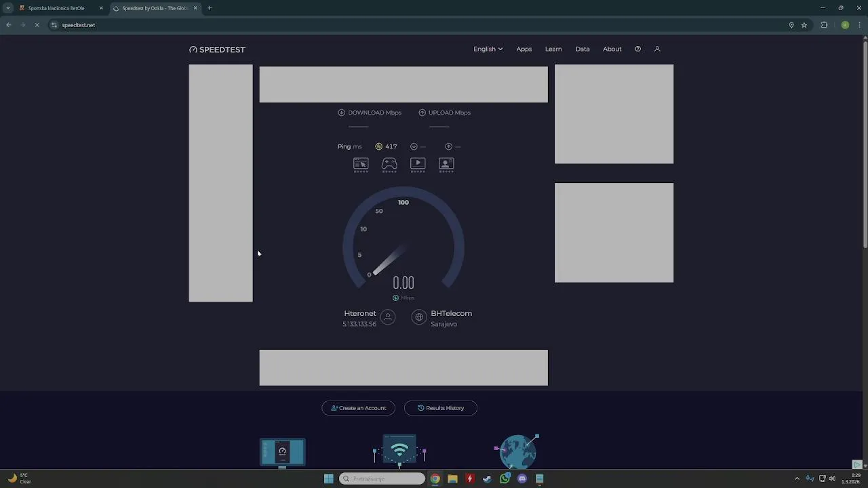Open WhatsApp from the taskbar

(505, 479)
